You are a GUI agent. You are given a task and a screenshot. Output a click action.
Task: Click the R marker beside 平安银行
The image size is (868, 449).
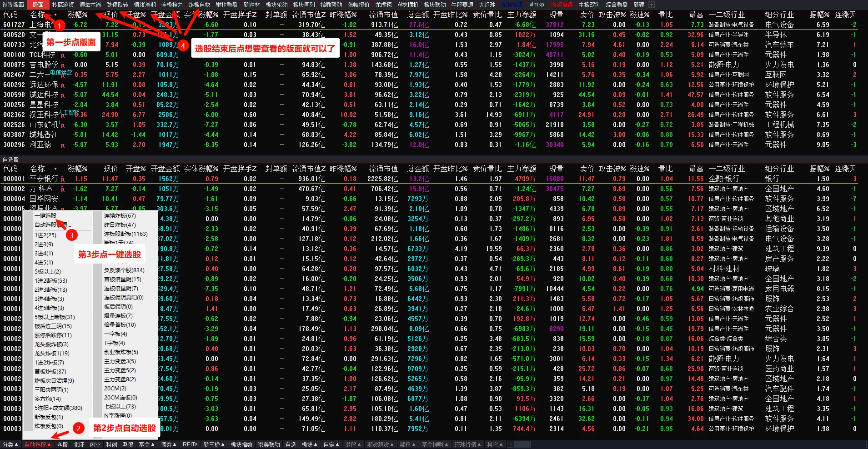pyautogui.click(x=63, y=180)
